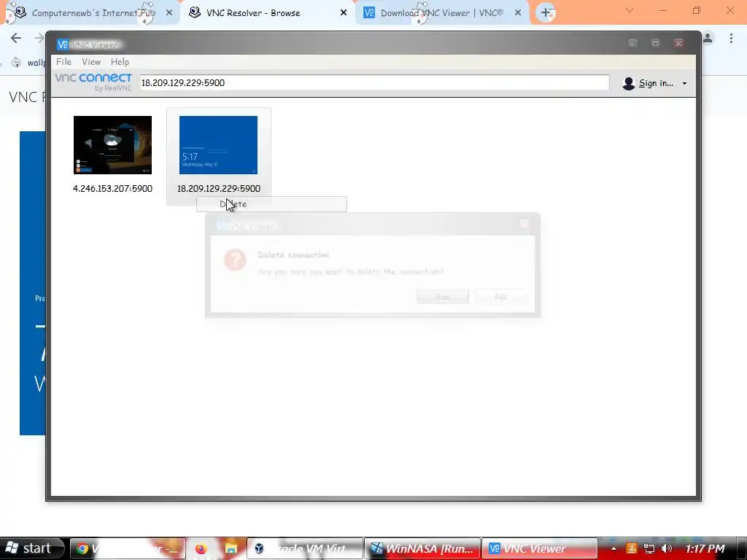Close the Download VNC Viewer tab
Screen dimensions: 747x560
point(518,13)
